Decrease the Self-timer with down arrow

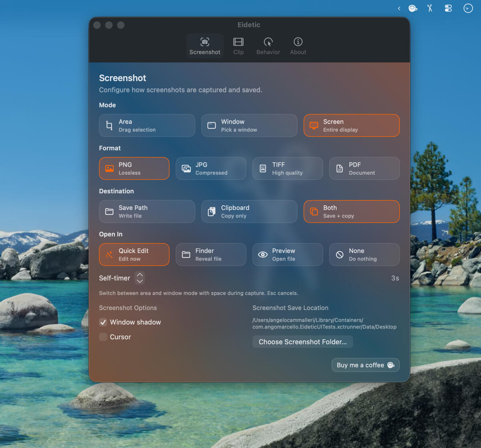[x=139, y=281]
